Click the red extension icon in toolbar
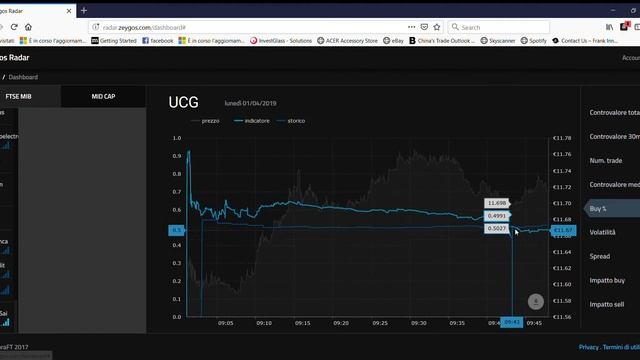 tap(624, 27)
